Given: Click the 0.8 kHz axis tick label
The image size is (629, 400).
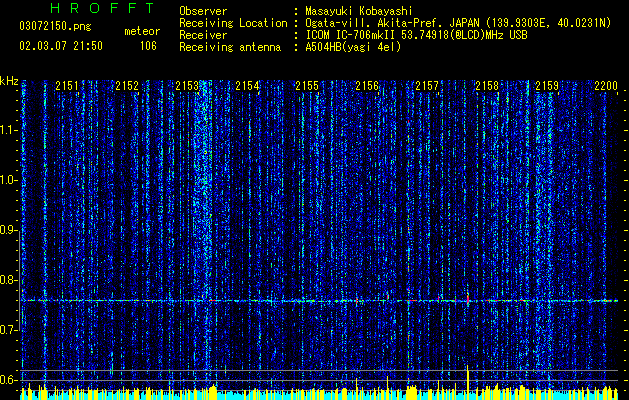Looking at the screenshot, I should click(8, 280).
